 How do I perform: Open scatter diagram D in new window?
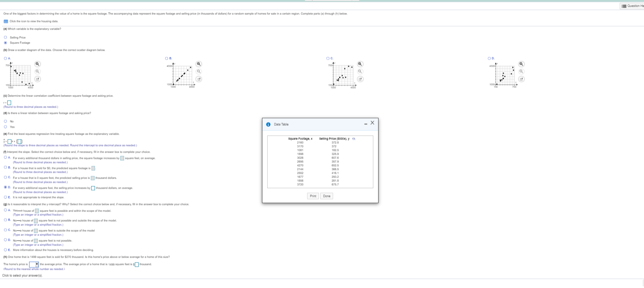[x=522, y=79]
